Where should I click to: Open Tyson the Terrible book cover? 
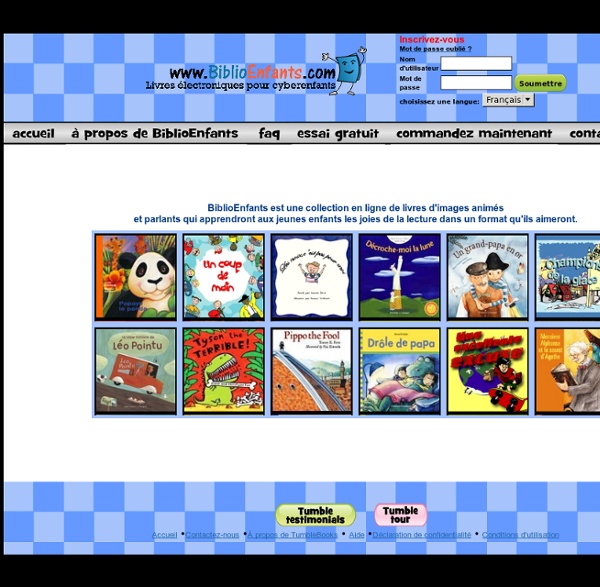click(223, 371)
